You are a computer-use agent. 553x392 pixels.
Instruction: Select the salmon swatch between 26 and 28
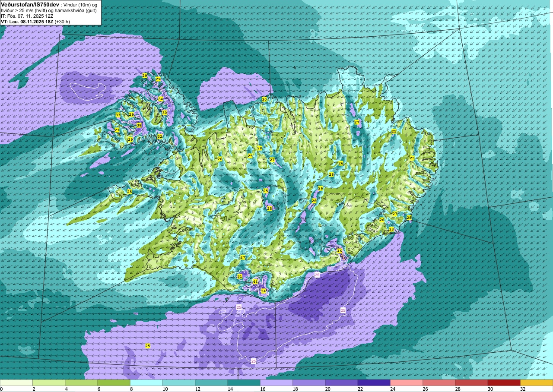(x=439, y=383)
